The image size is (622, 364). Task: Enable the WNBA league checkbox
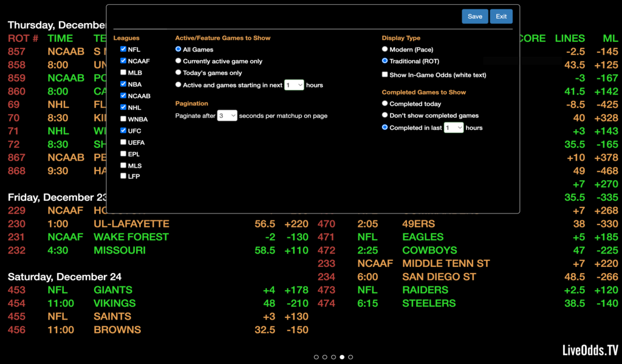(123, 119)
